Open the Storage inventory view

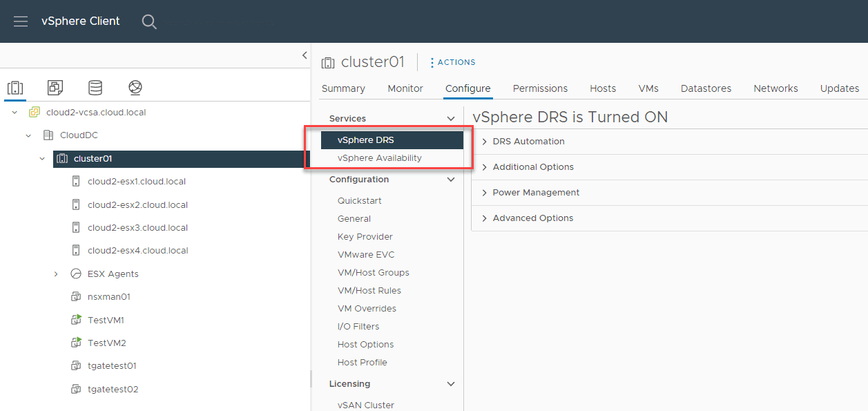point(95,88)
